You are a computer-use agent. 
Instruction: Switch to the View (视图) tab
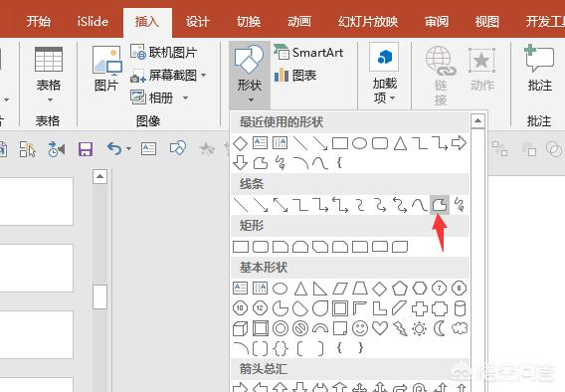(x=486, y=22)
